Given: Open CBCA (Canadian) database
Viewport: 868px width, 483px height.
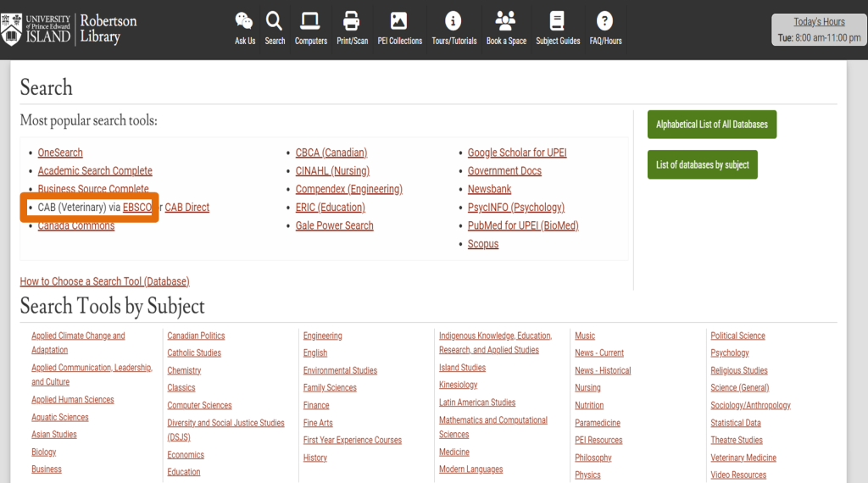Looking at the screenshot, I should (331, 153).
